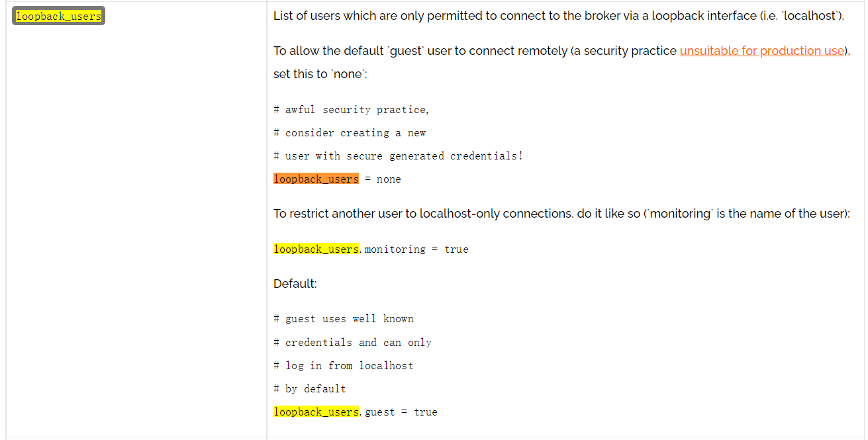Click the 'secure generated credentials!' comment line

coord(398,156)
